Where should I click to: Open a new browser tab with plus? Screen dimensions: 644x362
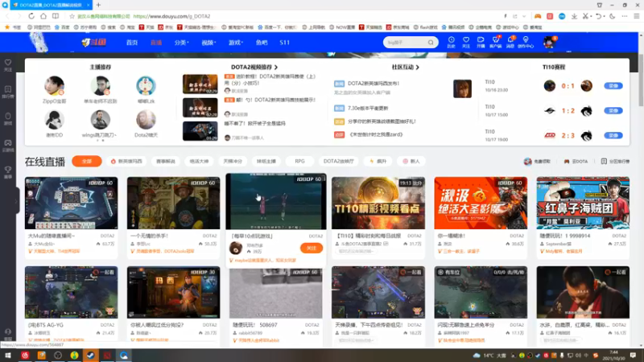(98, 5)
